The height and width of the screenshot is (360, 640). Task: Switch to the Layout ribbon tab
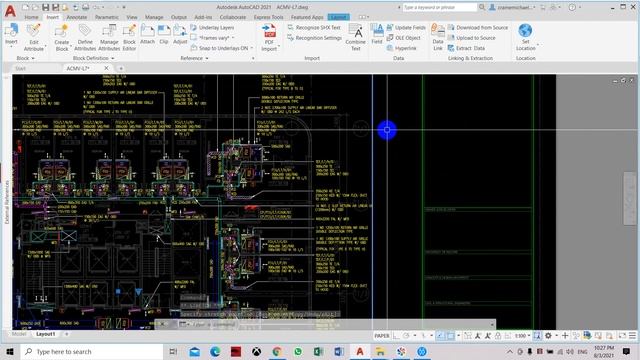click(338, 17)
